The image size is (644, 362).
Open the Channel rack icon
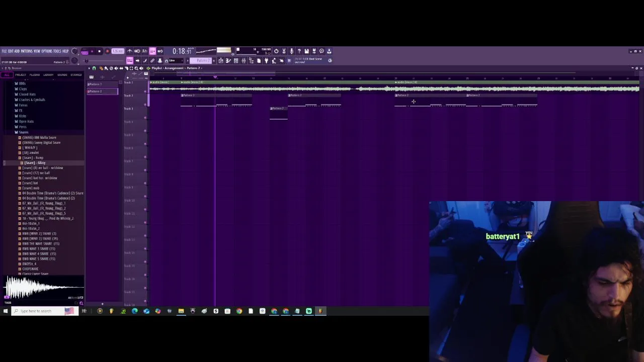point(236,60)
